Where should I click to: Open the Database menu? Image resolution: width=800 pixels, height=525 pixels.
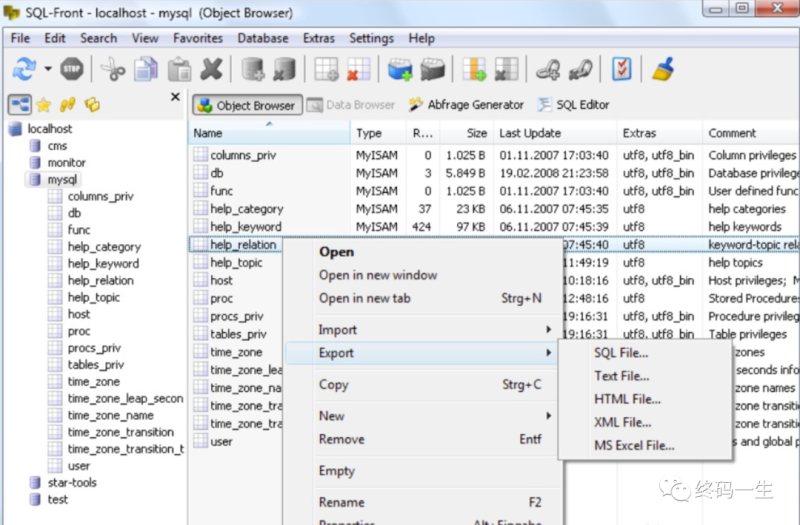point(262,38)
